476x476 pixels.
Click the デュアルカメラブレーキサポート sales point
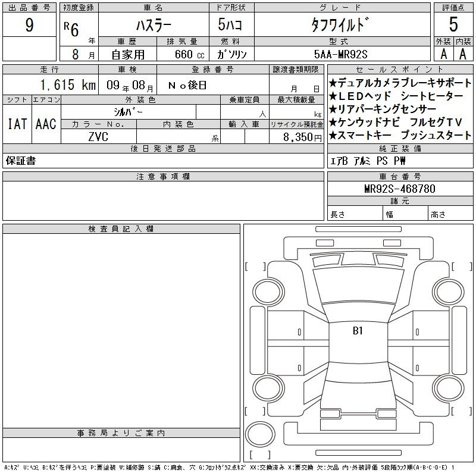pos(400,83)
